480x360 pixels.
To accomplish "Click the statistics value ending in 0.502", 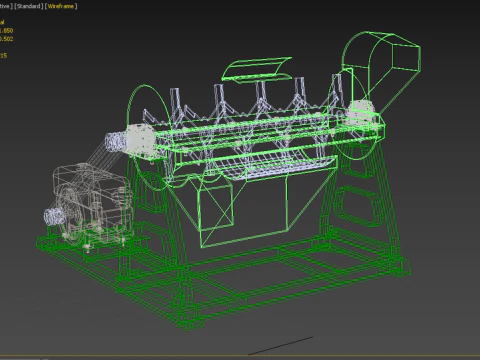I will coord(6,39).
